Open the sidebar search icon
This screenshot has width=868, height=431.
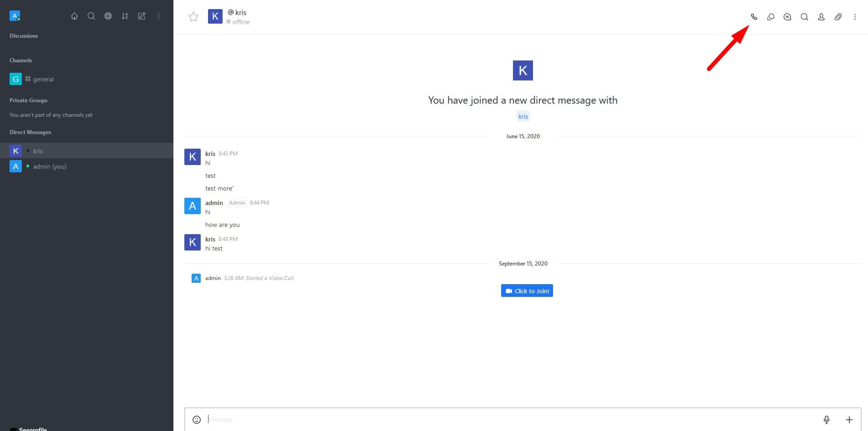[91, 16]
